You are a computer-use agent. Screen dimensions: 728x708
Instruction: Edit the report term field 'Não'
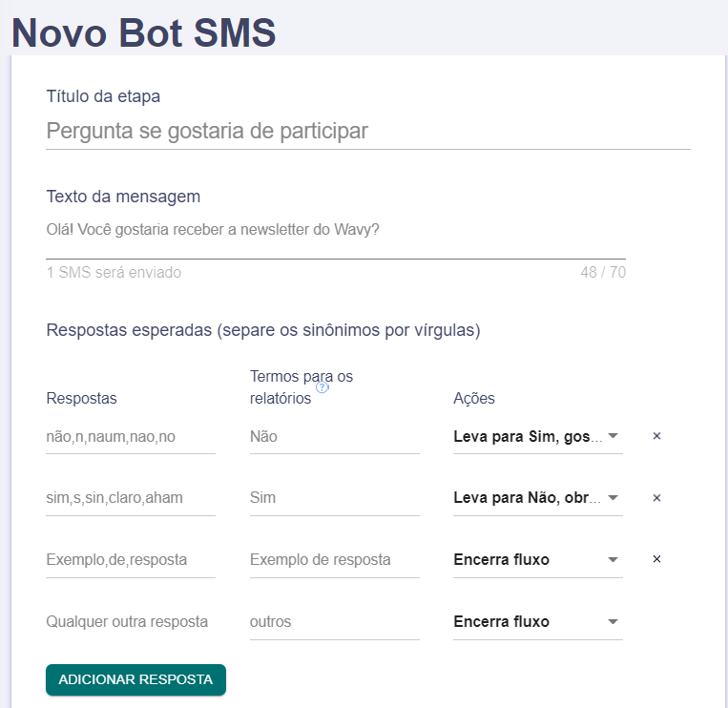point(335,437)
